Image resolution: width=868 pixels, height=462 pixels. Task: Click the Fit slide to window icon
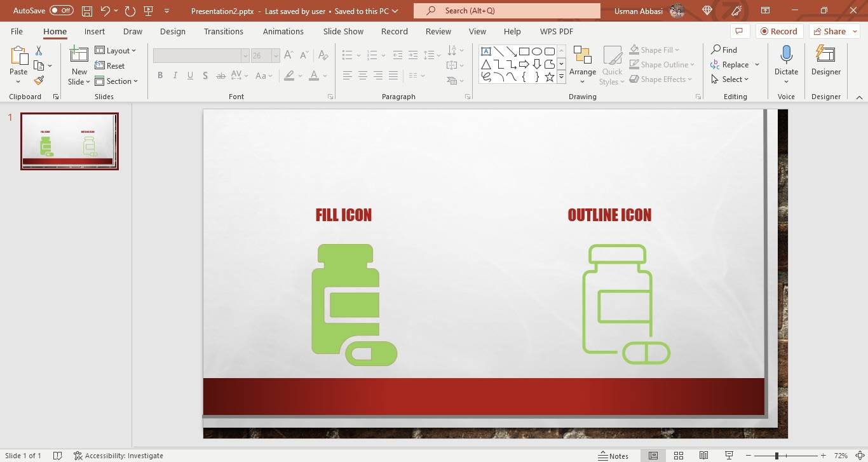(860, 456)
